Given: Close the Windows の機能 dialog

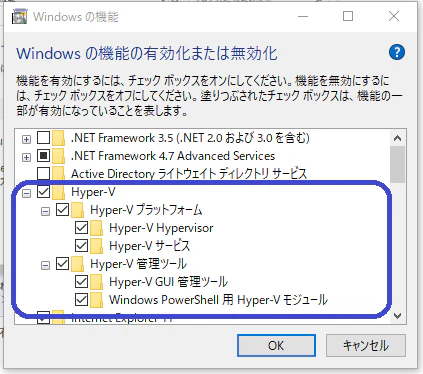Looking at the screenshot, I should click(394, 16).
